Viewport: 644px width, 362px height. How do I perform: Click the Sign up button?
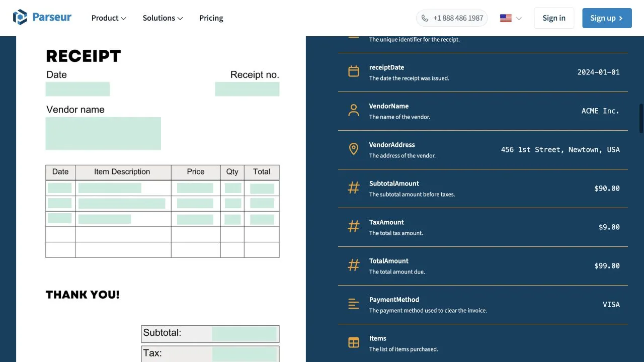(x=607, y=18)
